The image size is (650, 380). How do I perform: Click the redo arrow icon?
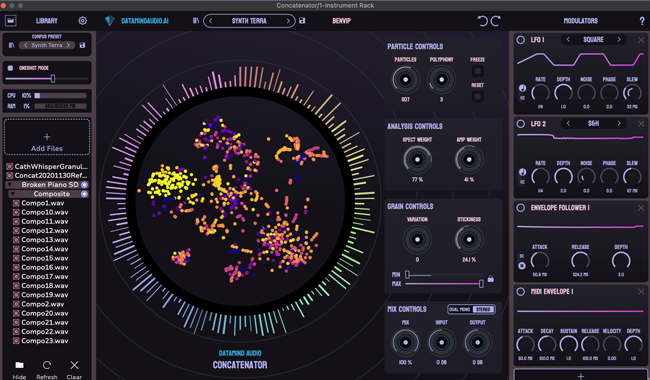[x=496, y=21]
